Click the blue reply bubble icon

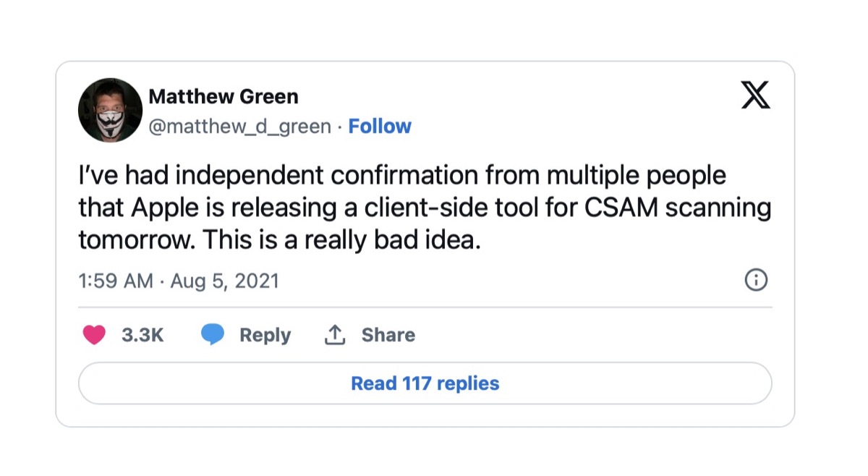tap(213, 334)
